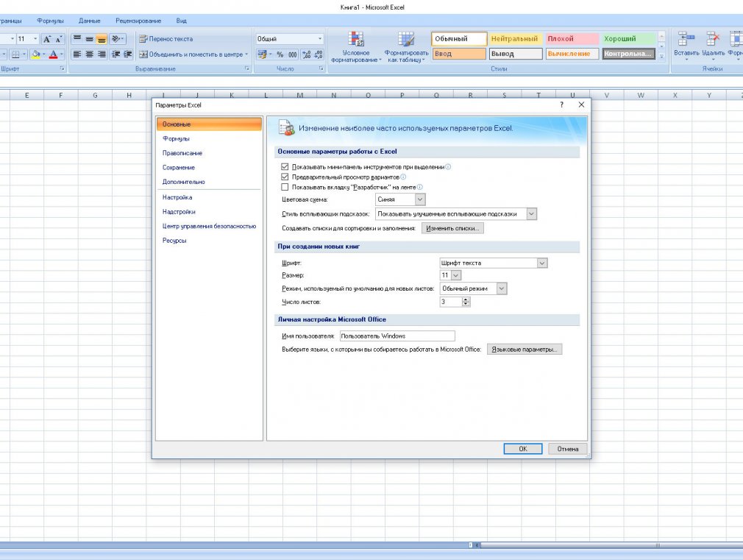Click the red font color A icon
This screenshot has width=743, height=560.
point(53,54)
